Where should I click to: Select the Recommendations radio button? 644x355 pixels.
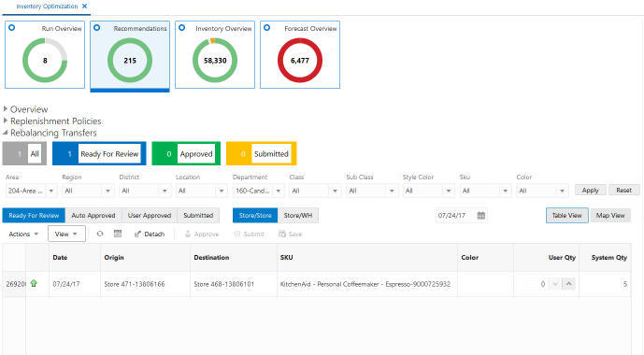[x=97, y=27]
